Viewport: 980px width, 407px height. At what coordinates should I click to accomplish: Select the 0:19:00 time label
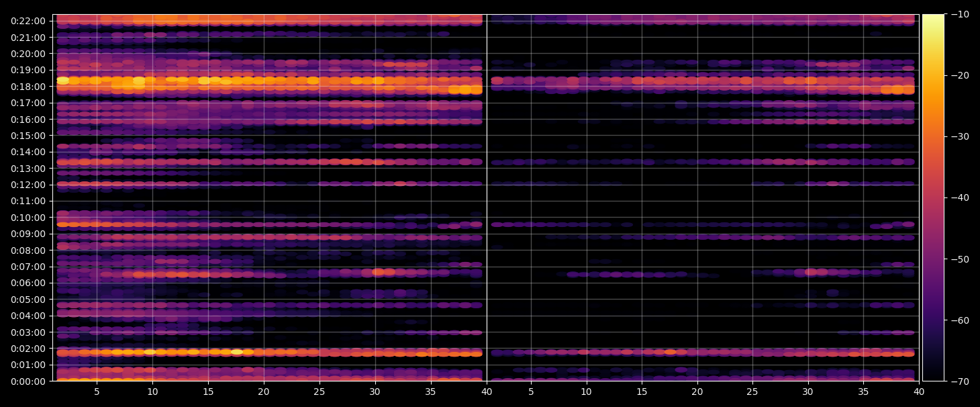pos(28,70)
